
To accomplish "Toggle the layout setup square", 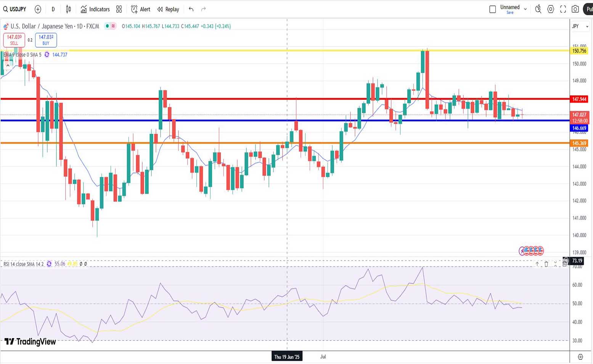I will (492, 9).
